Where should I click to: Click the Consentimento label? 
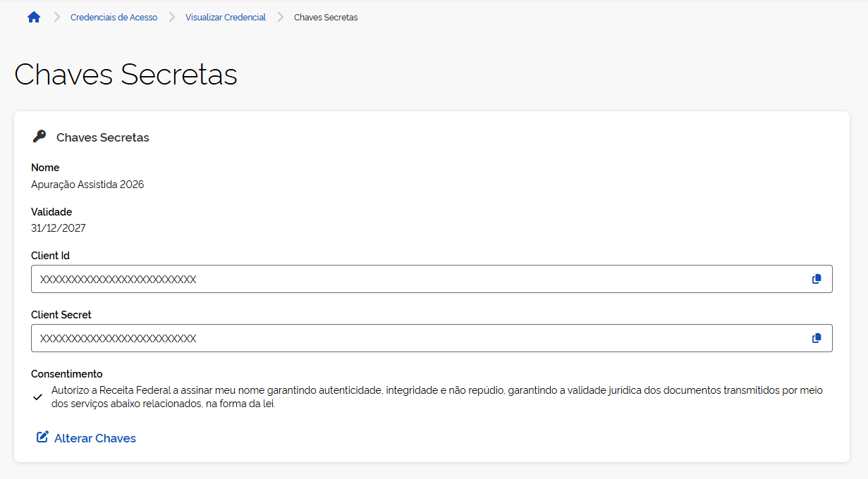(x=67, y=374)
